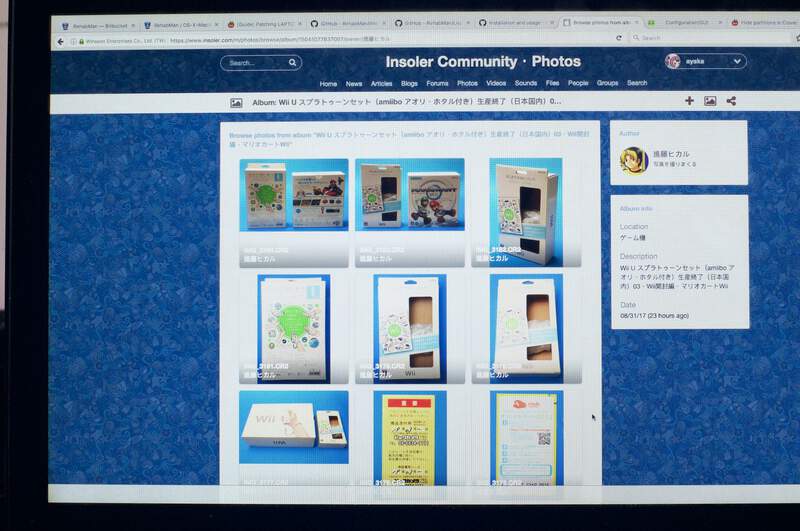Click the date text 08/31/17 (23 hours ago)

tap(654, 316)
